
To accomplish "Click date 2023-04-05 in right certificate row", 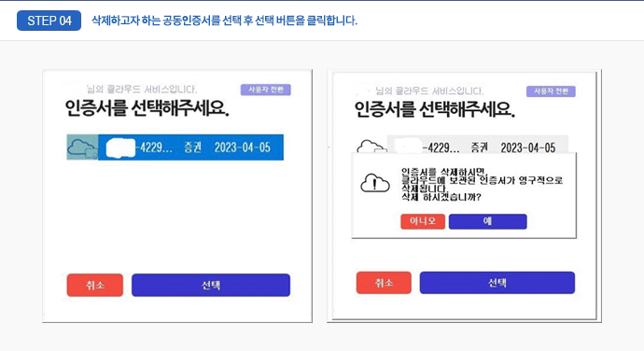I will [x=527, y=147].
